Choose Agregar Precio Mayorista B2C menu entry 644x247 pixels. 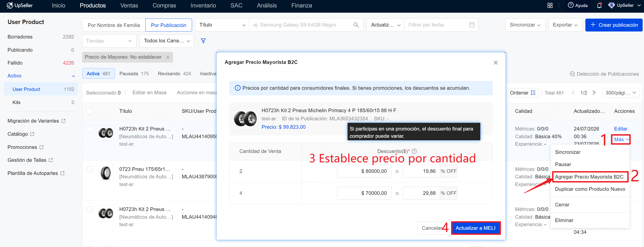[x=589, y=177]
